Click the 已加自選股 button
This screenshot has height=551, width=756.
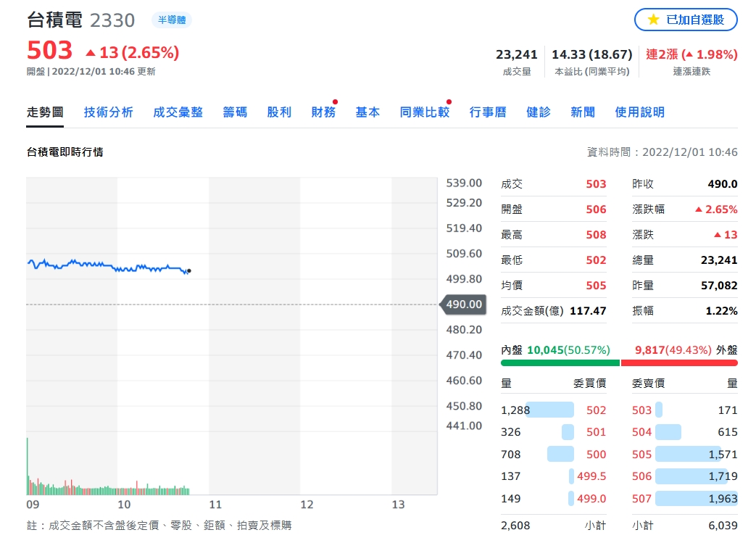(x=686, y=20)
